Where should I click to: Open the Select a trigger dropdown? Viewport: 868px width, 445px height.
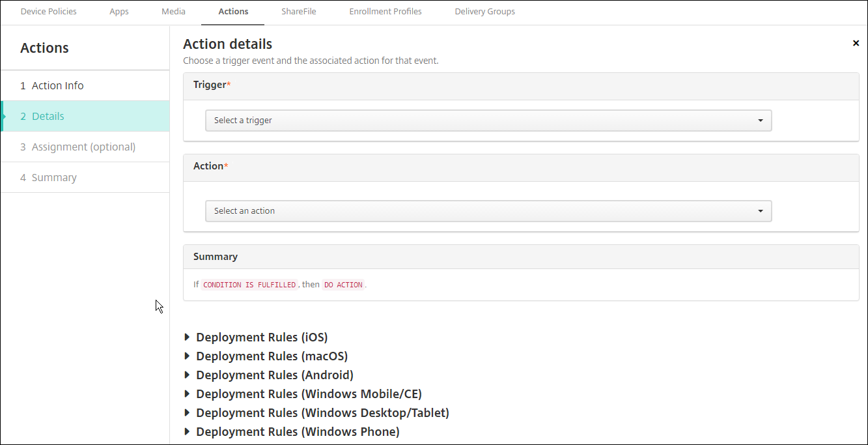point(488,121)
